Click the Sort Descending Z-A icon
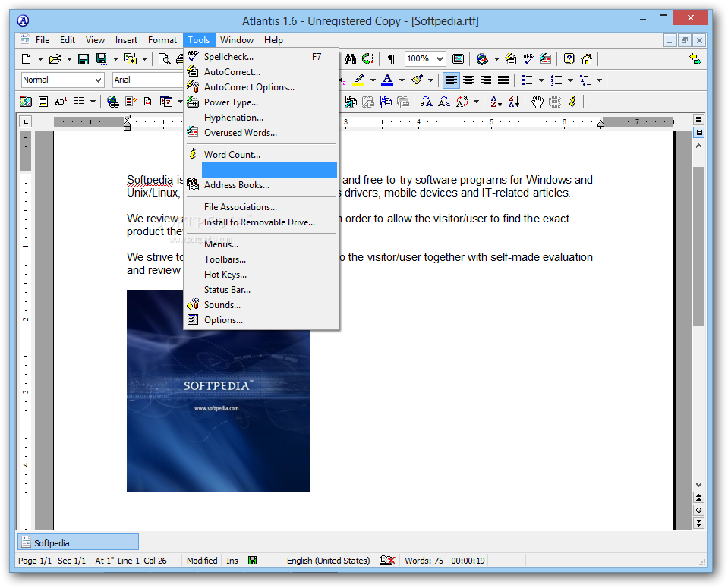728x588 pixels. click(x=513, y=101)
